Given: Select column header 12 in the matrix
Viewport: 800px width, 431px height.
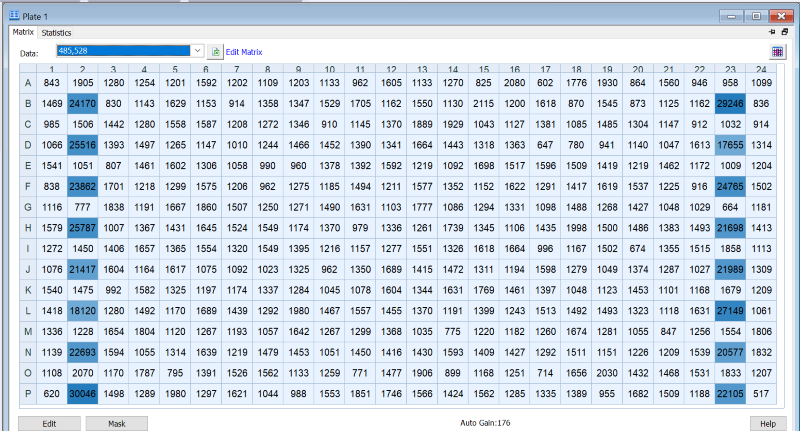Looking at the screenshot, I should tap(391, 69).
